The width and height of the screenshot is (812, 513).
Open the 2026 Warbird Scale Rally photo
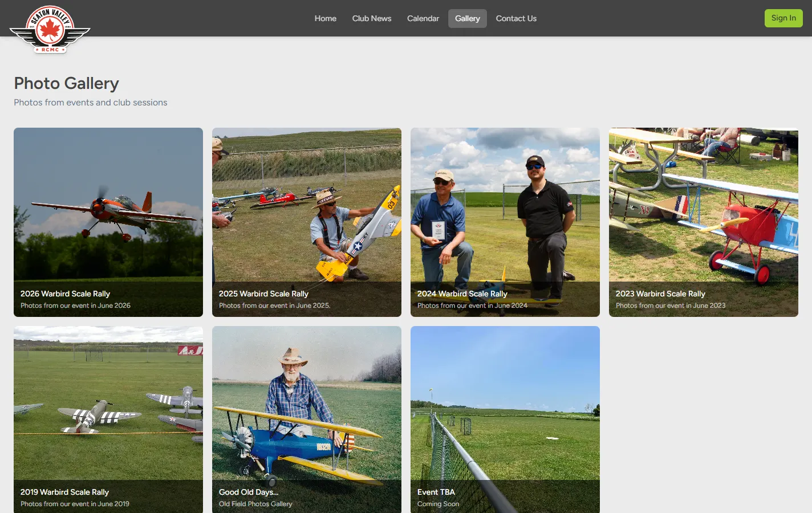(108, 222)
